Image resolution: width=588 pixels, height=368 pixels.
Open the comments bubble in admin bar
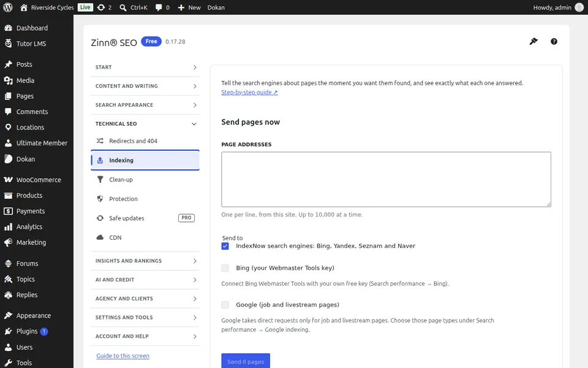pyautogui.click(x=159, y=7)
